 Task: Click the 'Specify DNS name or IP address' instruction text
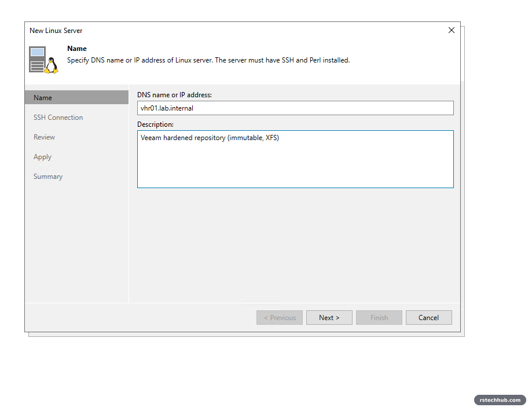click(208, 60)
